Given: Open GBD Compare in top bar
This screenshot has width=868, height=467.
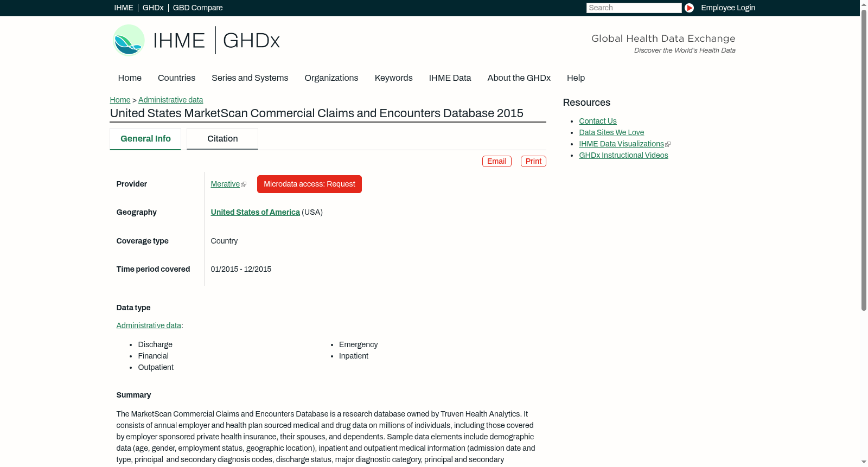Looking at the screenshot, I should (197, 8).
